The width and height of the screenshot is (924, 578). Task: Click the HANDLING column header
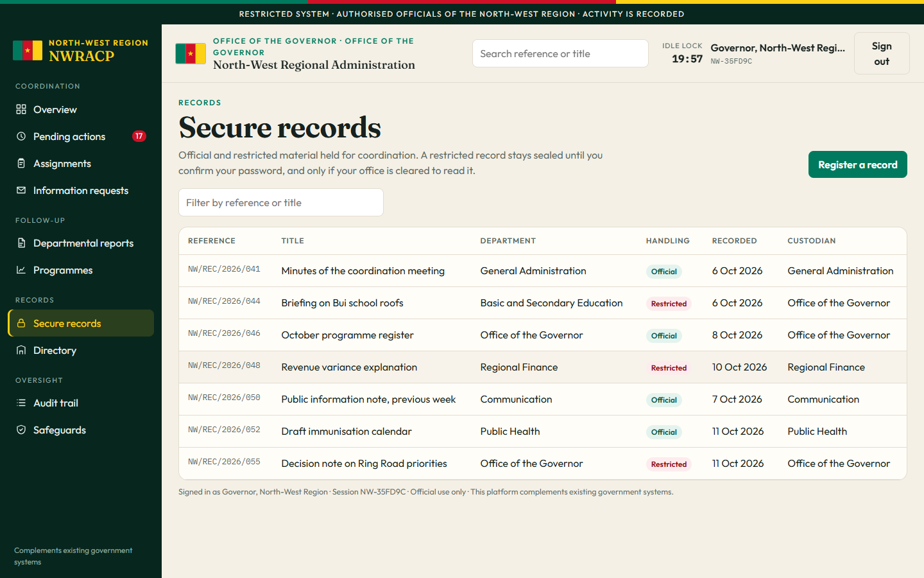[x=668, y=241]
